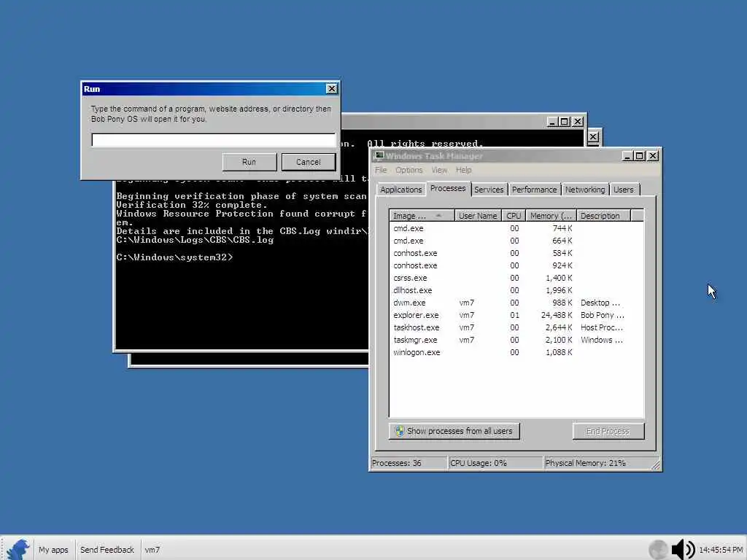Screen dimensions: 747x560
Task: Click the Run command input field
Action: [214, 140]
